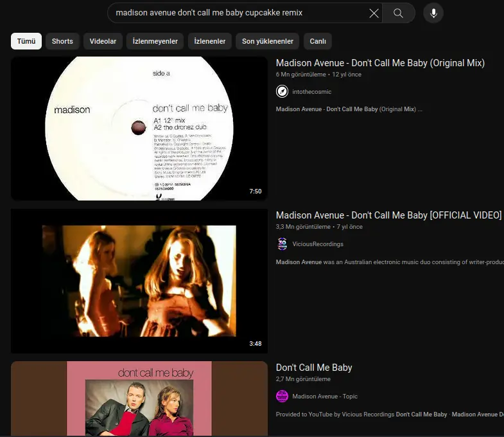
Task: Select the Son yüklenenler filter chip
Action: click(268, 41)
